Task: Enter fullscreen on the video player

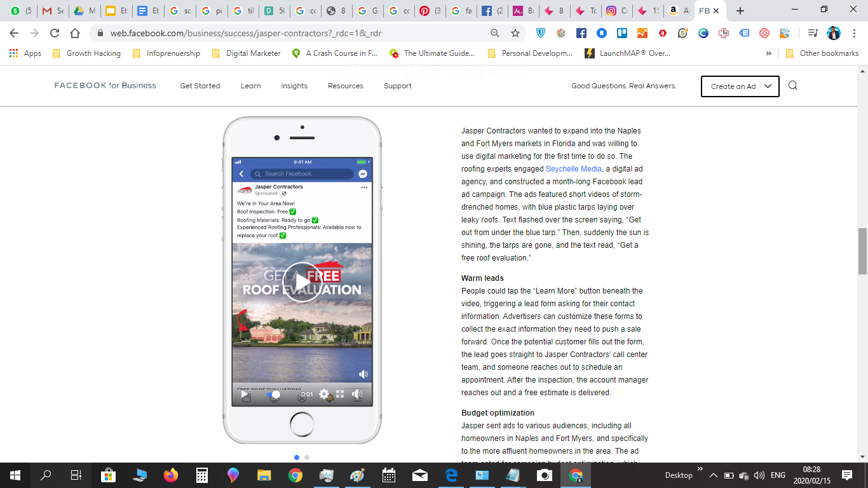Action: 340,395
